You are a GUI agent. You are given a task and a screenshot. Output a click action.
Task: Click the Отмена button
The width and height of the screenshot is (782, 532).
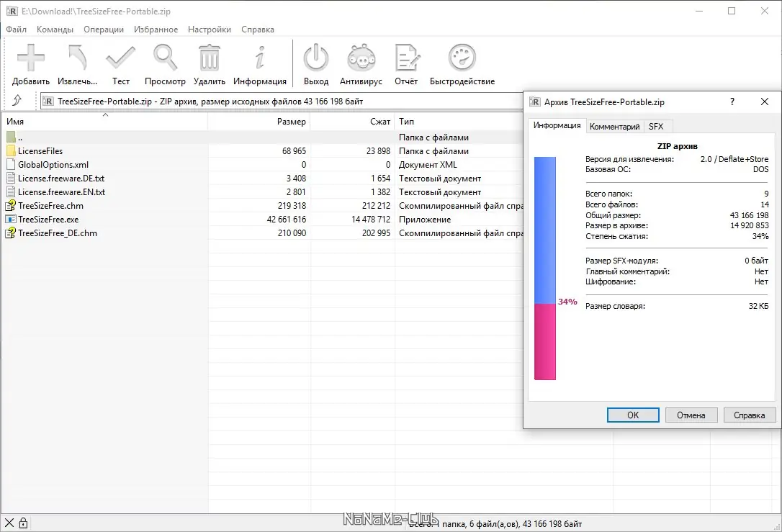(691, 415)
